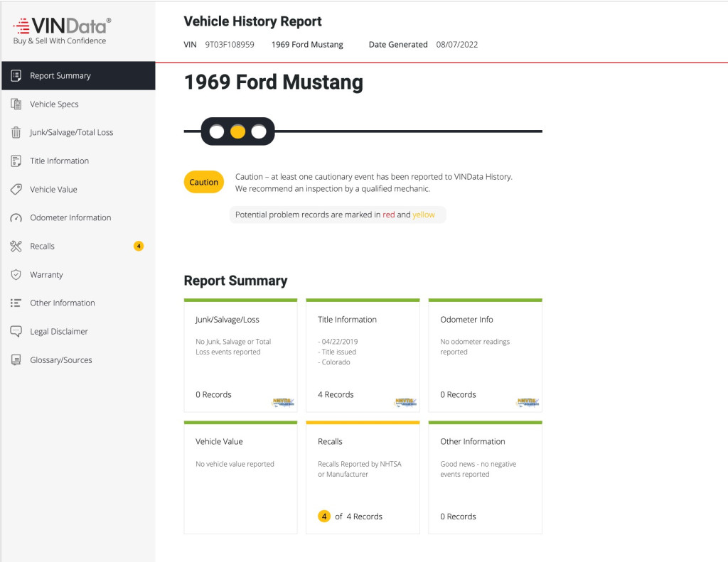Open Junk/Salvage/Total Loss via trash icon
The image size is (728, 562).
[x=16, y=132]
